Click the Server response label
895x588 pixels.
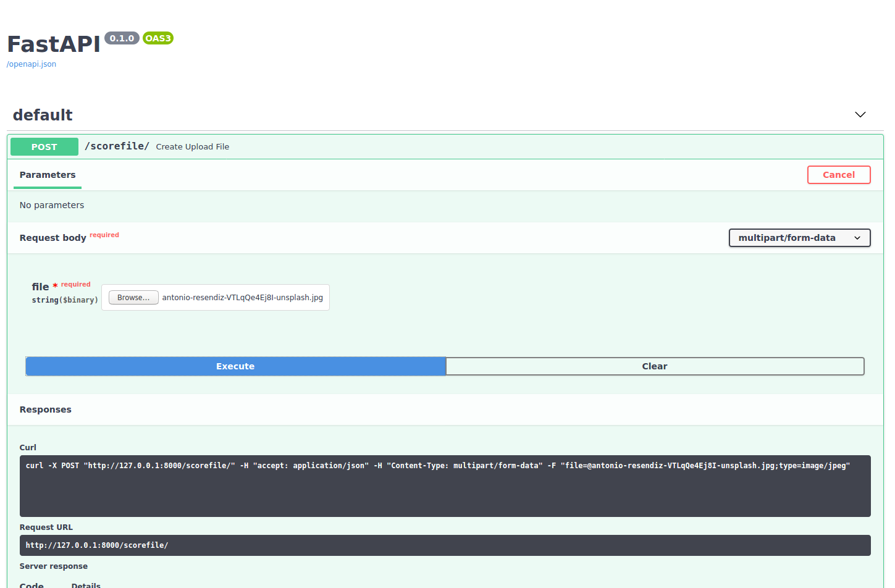[54, 566]
